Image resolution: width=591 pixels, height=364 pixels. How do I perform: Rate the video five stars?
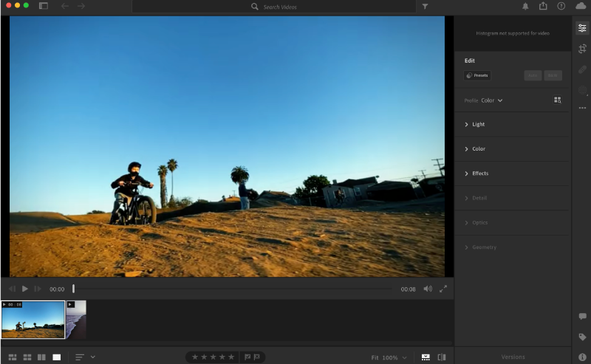click(231, 357)
